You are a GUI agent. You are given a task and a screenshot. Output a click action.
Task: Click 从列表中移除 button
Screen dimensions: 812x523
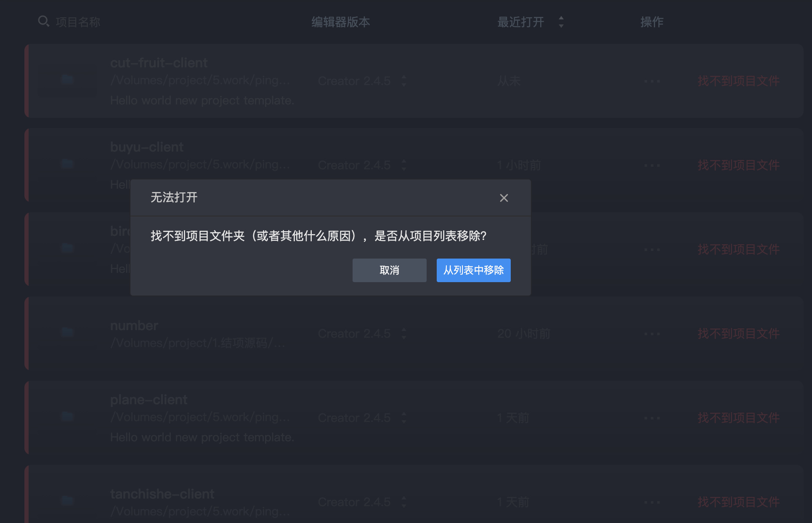(x=473, y=270)
